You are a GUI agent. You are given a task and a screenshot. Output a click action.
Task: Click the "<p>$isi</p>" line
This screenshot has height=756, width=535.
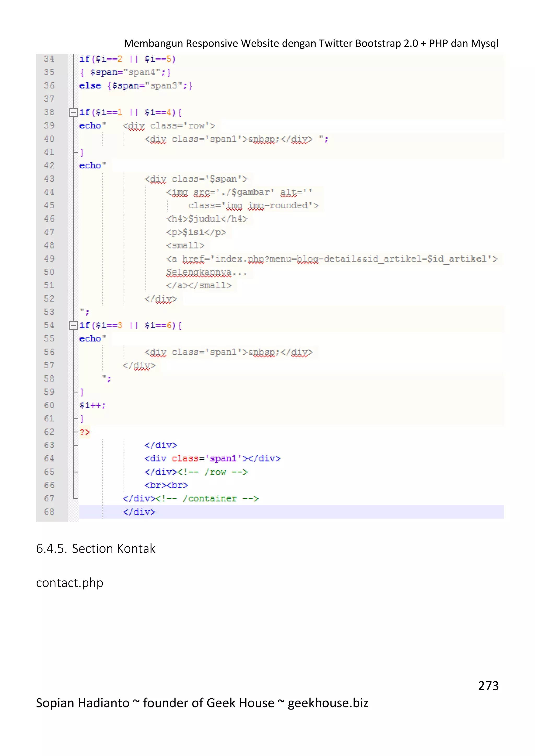[x=196, y=232]
